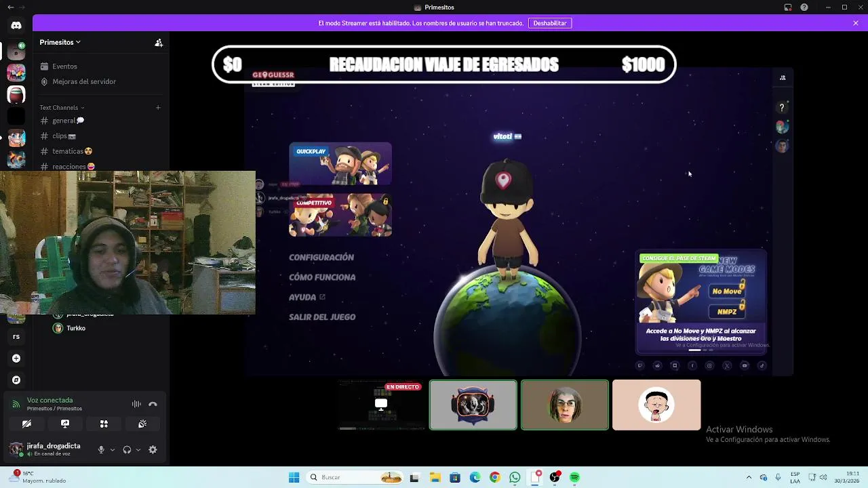Open GeoGuessr friends icon top right
This screenshot has height=488, width=868.
tap(783, 78)
